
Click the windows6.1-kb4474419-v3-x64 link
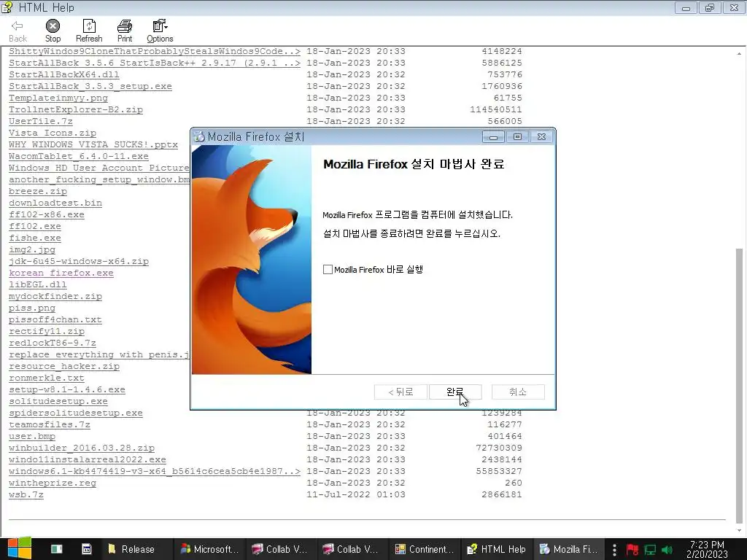155,472
